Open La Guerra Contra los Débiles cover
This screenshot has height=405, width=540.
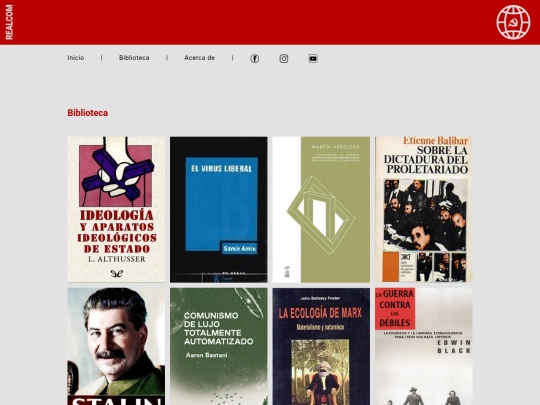click(424, 346)
